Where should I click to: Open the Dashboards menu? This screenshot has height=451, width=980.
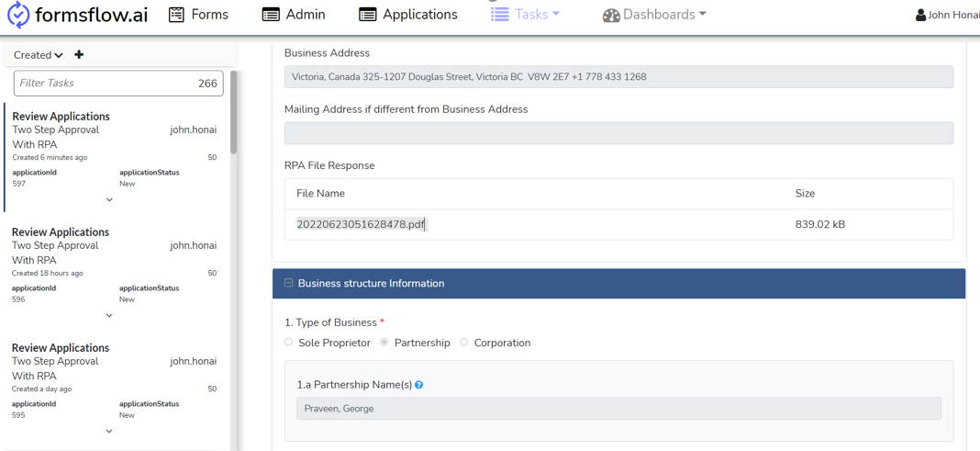click(663, 15)
